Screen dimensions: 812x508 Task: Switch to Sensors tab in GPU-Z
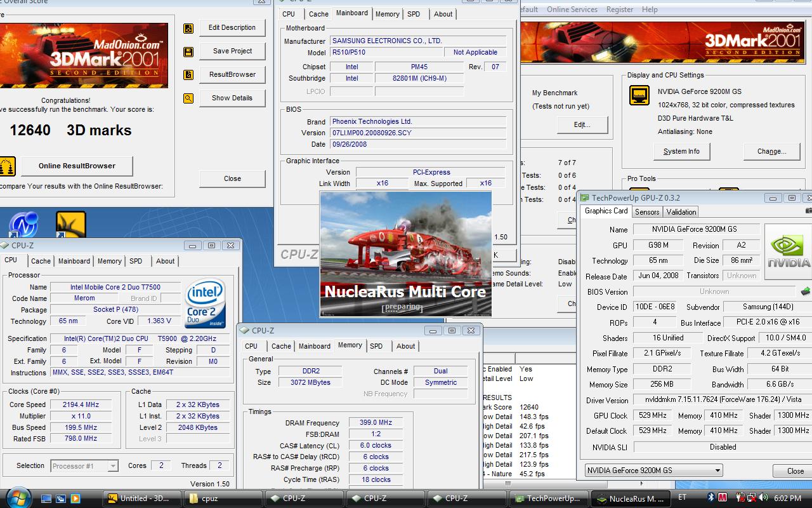tap(647, 212)
